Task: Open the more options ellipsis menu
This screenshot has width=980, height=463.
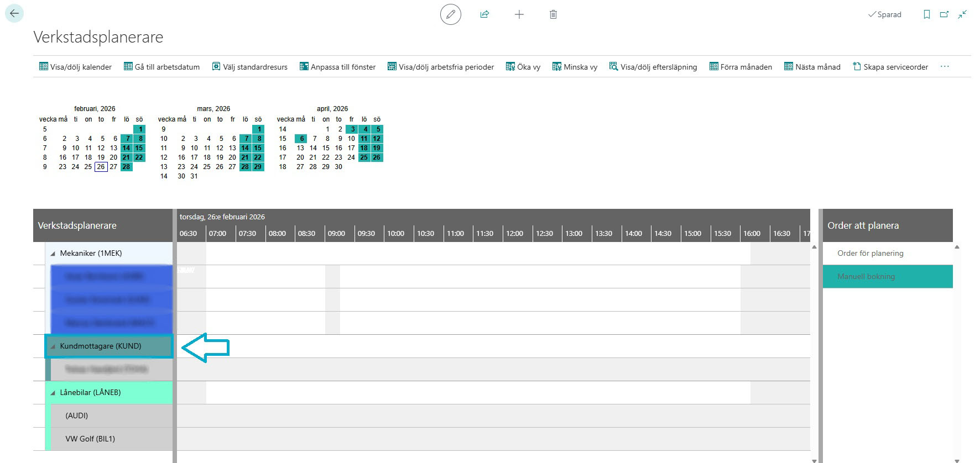Action: click(945, 67)
